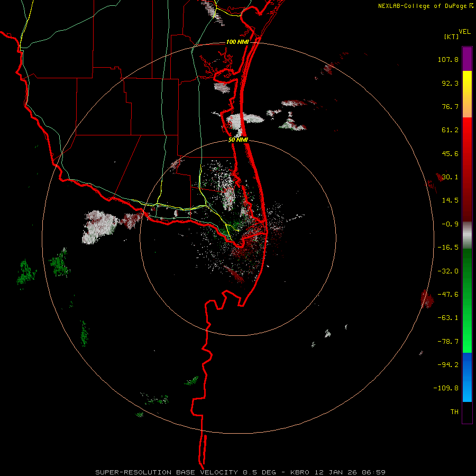
Task: Pick the purple band atop velocity scale
Action: coord(467,59)
